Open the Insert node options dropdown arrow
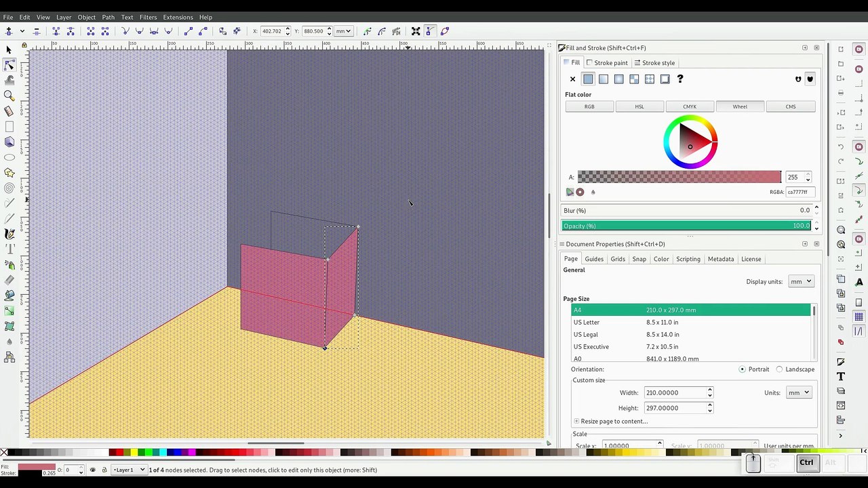The height and width of the screenshot is (488, 868). point(22,31)
